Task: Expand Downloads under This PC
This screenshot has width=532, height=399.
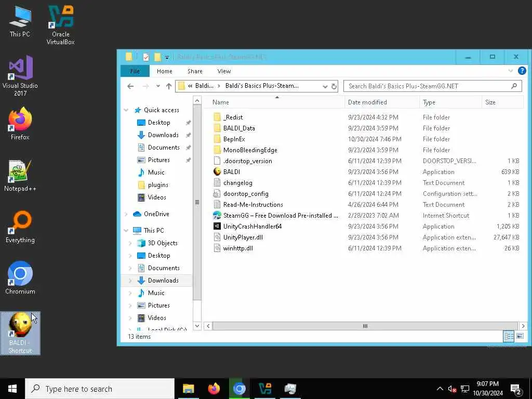Action: click(x=130, y=281)
